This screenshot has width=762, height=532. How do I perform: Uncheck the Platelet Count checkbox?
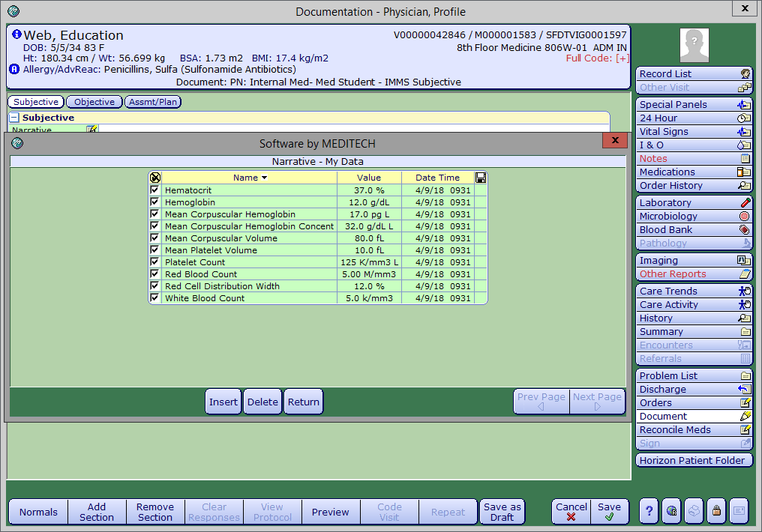tap(155, 262)
